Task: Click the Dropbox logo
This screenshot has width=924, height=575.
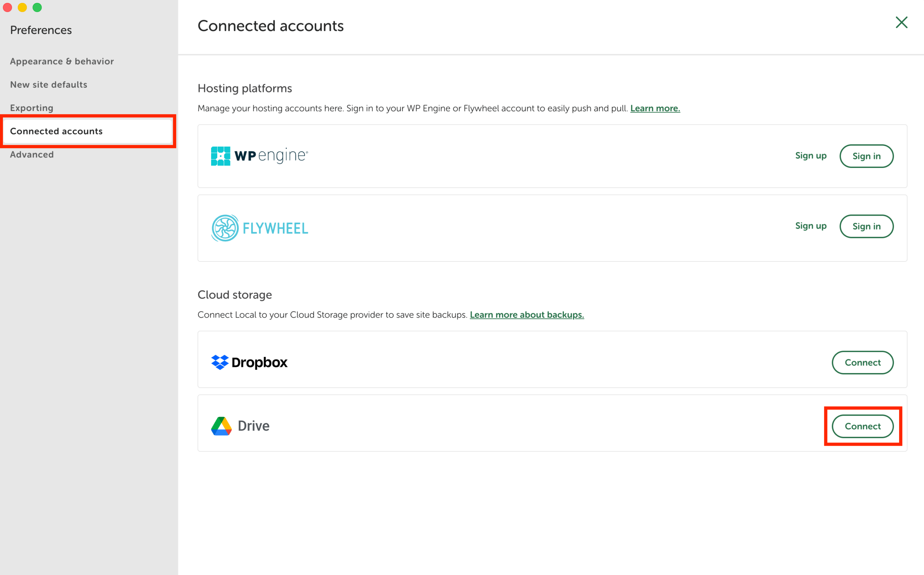Action: [x=249, y=362]
